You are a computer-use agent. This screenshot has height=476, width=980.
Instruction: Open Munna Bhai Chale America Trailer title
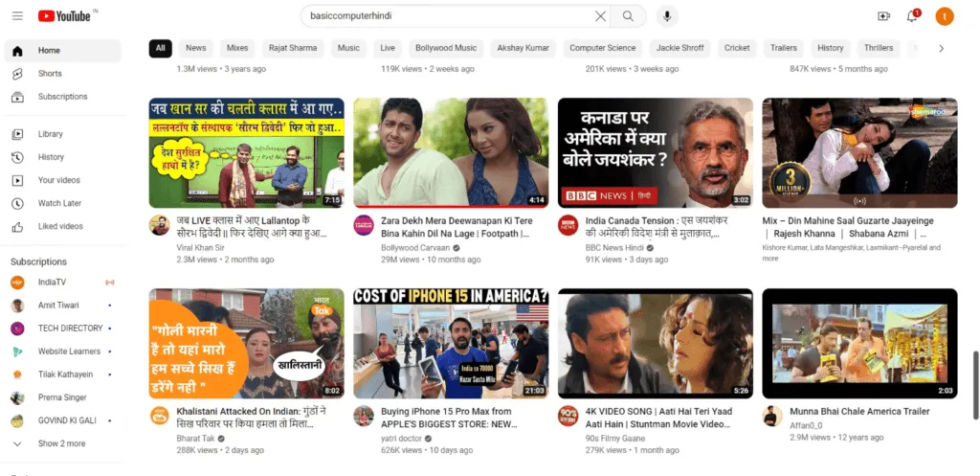pos(859,412)
